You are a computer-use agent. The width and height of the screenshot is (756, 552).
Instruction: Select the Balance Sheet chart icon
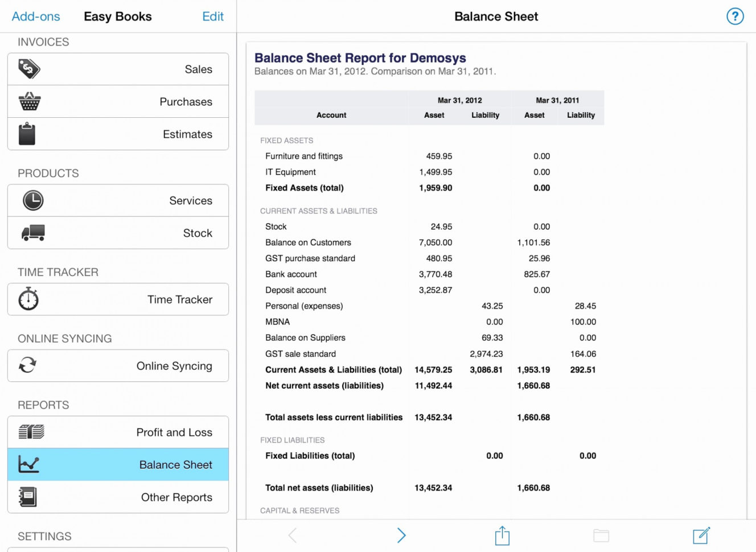pyautogui.click(x=29, y=464)
